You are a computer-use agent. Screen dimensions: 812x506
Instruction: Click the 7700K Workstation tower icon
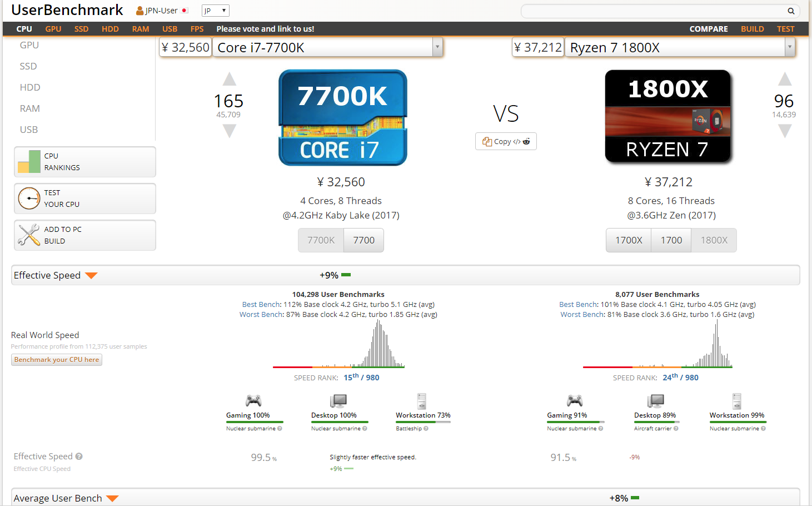click(422, 401)
